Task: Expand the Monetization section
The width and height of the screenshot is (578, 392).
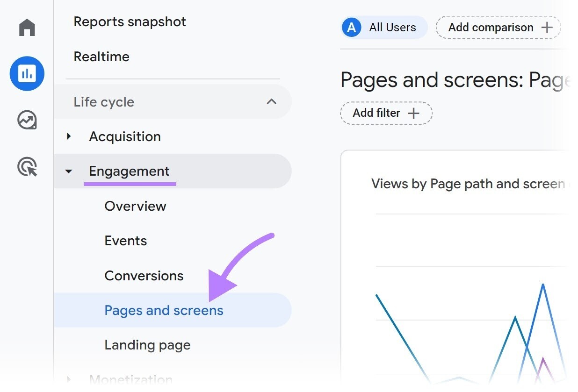Action: pos(69,379)
